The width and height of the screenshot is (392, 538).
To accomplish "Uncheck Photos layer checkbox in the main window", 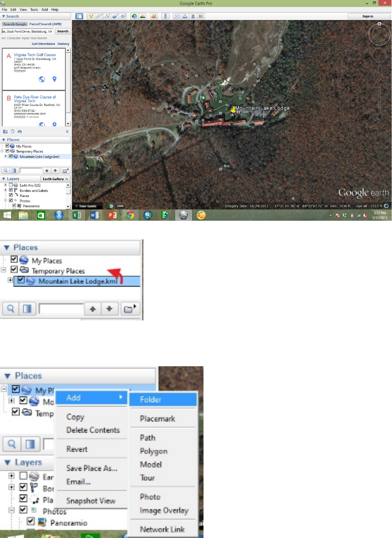I will point(11,200).
